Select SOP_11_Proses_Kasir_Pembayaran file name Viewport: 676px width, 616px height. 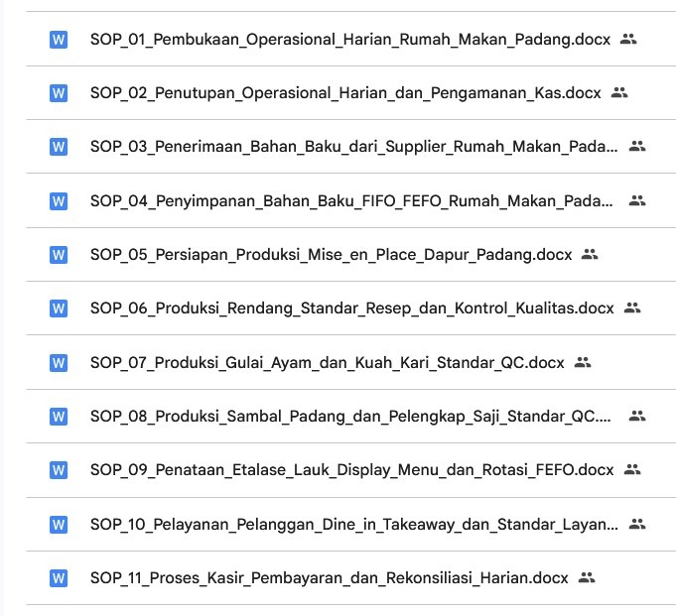(x=329, y=577)
